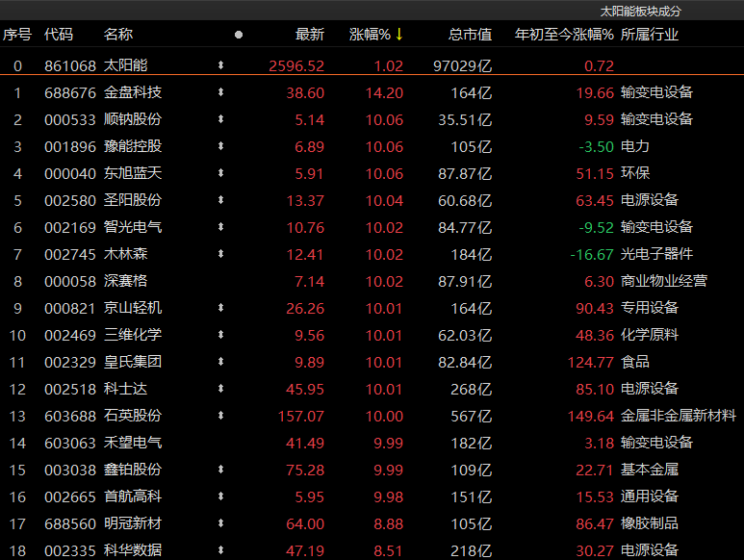Sort by 序号 column header

pos(17,35)
